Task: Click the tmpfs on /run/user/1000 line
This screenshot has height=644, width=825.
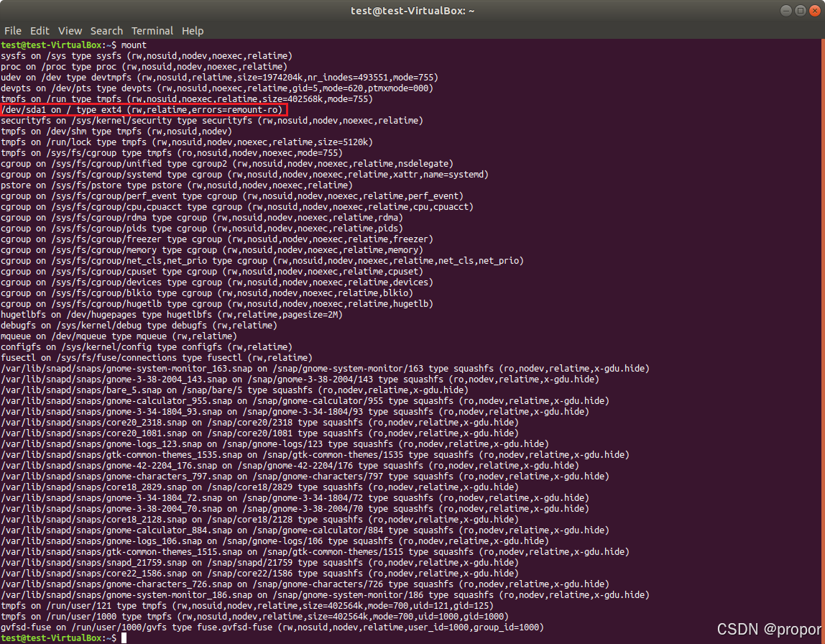Action: coord(254,617)
